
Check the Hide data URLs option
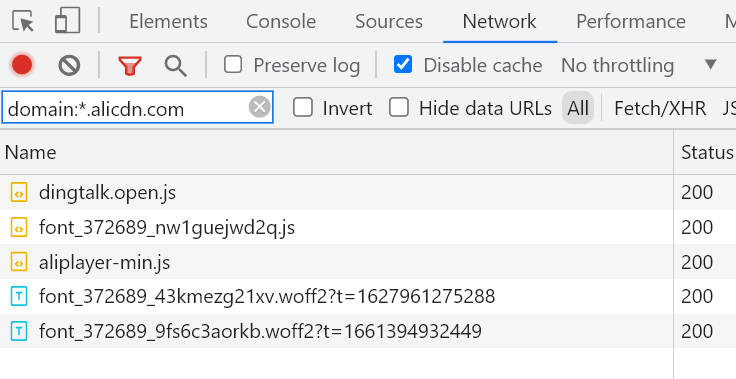[x=399, y=108]
